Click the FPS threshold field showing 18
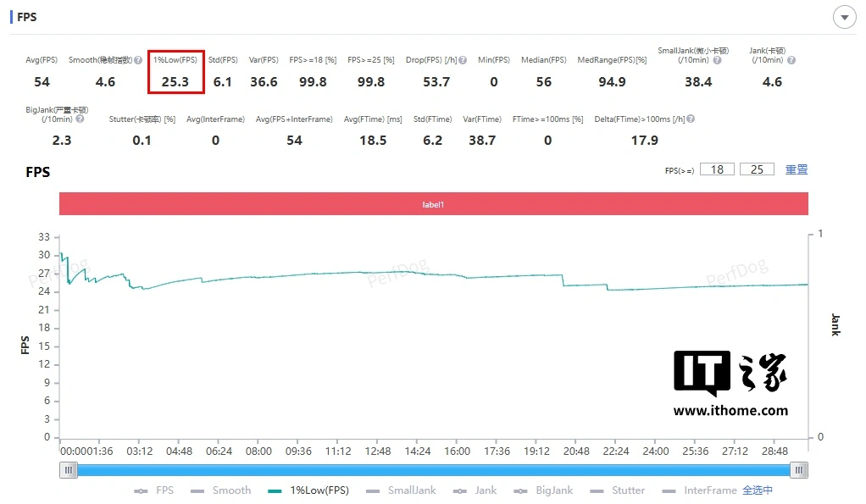 coord(717,169)
